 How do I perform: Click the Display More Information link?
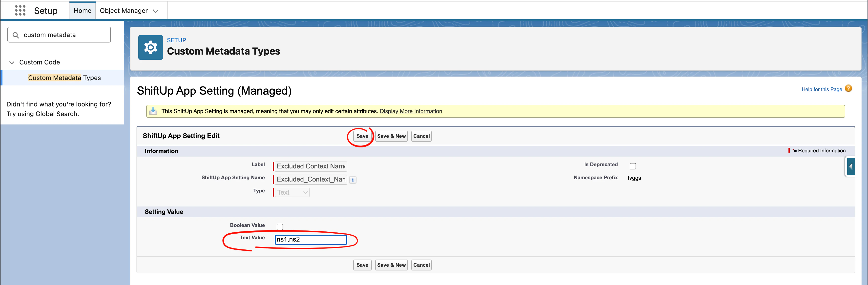pos(411,111)
